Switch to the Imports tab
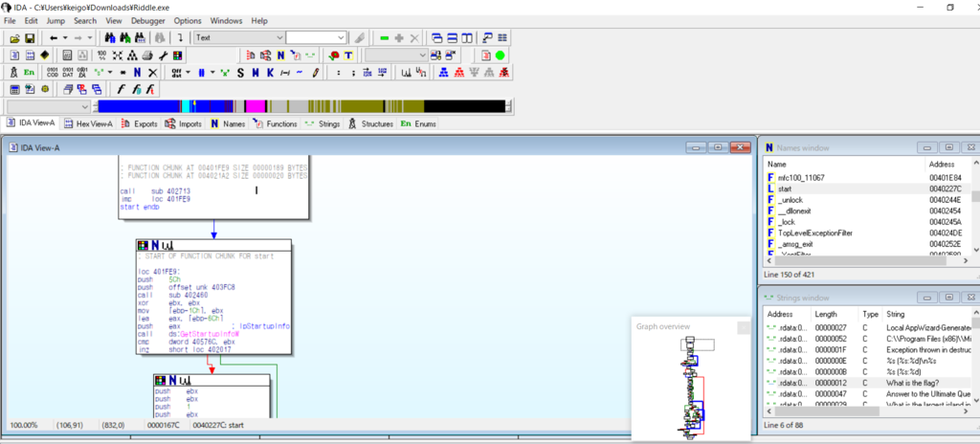Screen dimensions: 980x444 coord(184,123)
